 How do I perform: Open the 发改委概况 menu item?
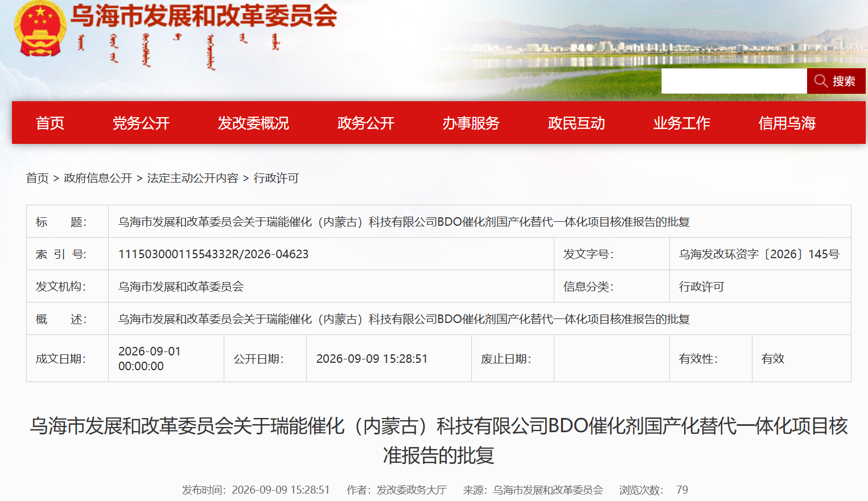(x=253, y=123)
